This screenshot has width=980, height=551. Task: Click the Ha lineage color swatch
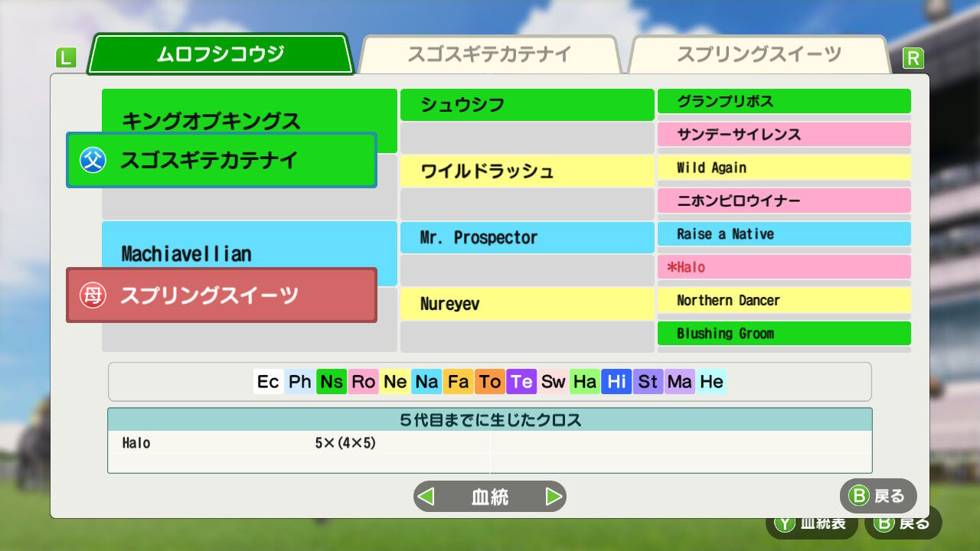click(x=585, y=382)
